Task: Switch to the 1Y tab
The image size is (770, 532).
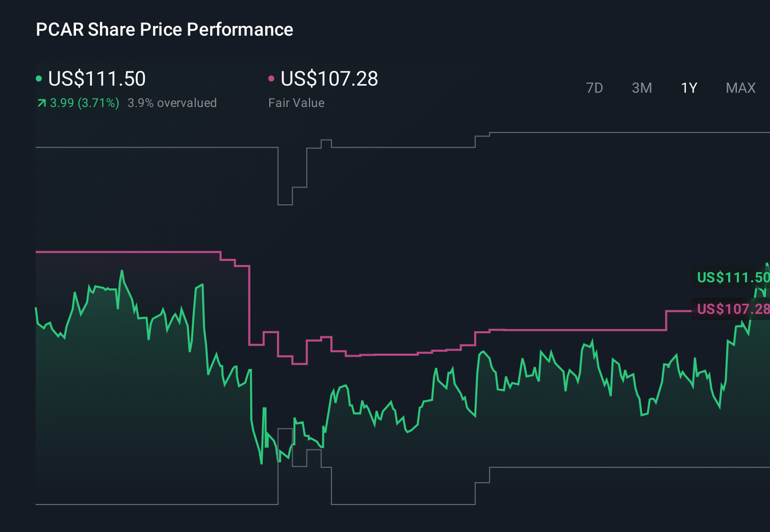Action: [x=688, y=88]
